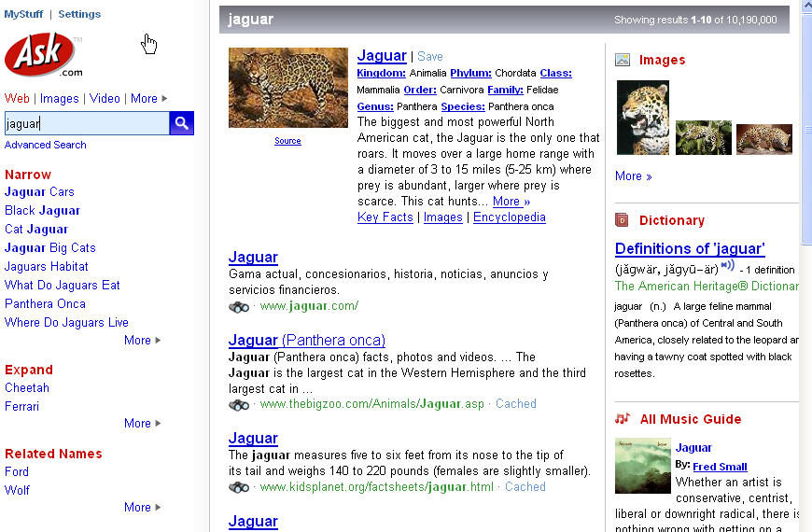Screen dimensions: 812x532
Task: Narrow search to Jaguar Cars
Action: coord(39,191)
